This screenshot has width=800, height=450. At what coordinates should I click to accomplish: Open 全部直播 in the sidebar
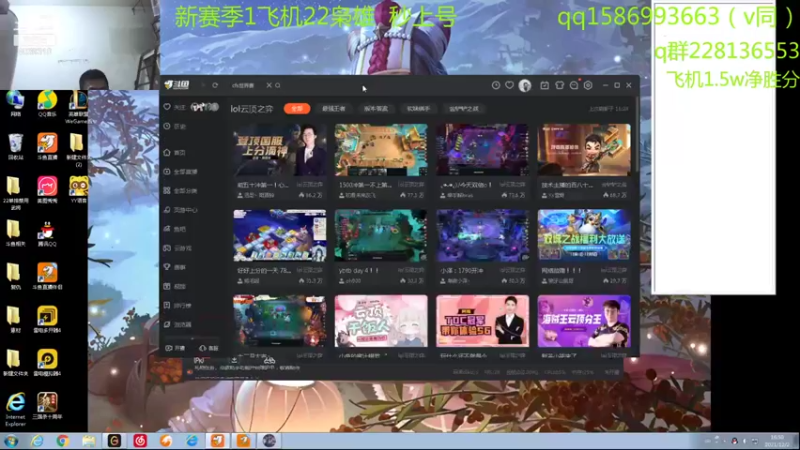click(x=181, y=172)
